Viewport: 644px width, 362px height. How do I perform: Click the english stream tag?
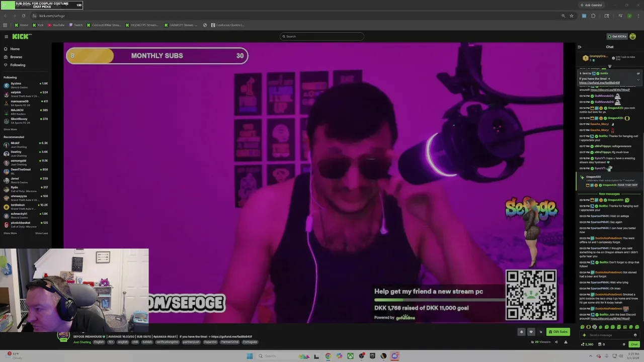point(123,342)
